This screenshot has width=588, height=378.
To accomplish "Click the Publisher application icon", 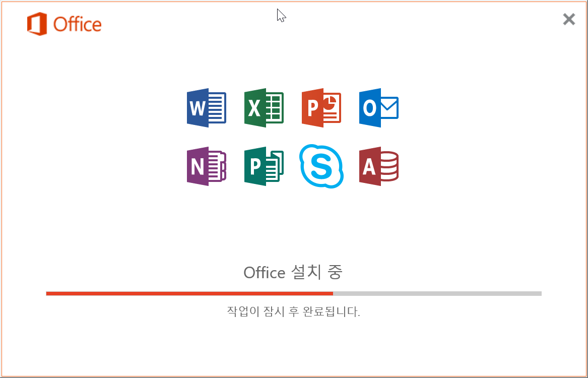I will 264,166.
